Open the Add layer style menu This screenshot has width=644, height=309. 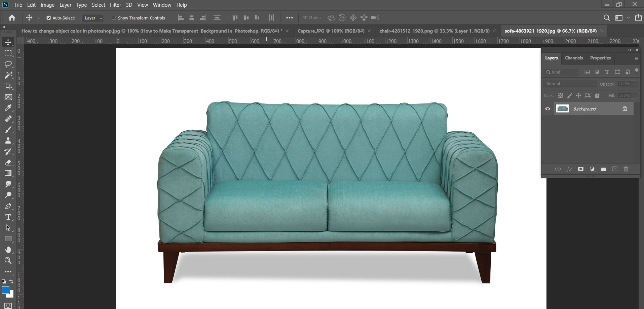(x=570, y=169)
